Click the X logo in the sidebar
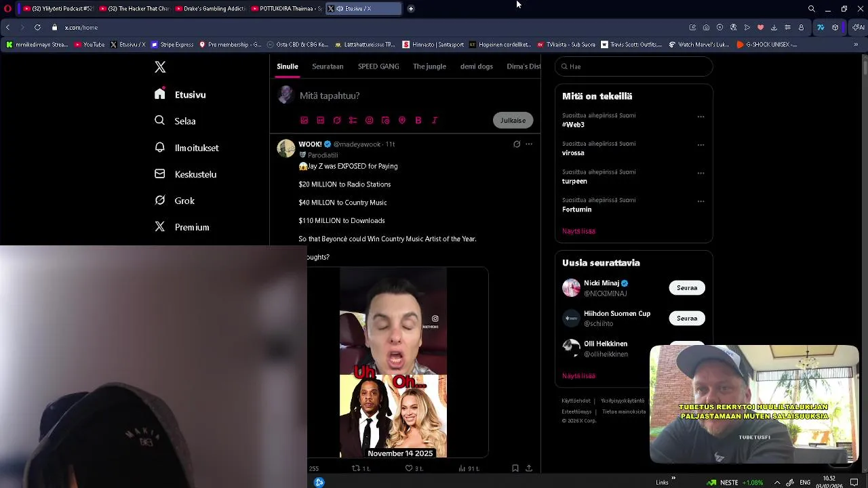The image size is (868, 488). 160,67
